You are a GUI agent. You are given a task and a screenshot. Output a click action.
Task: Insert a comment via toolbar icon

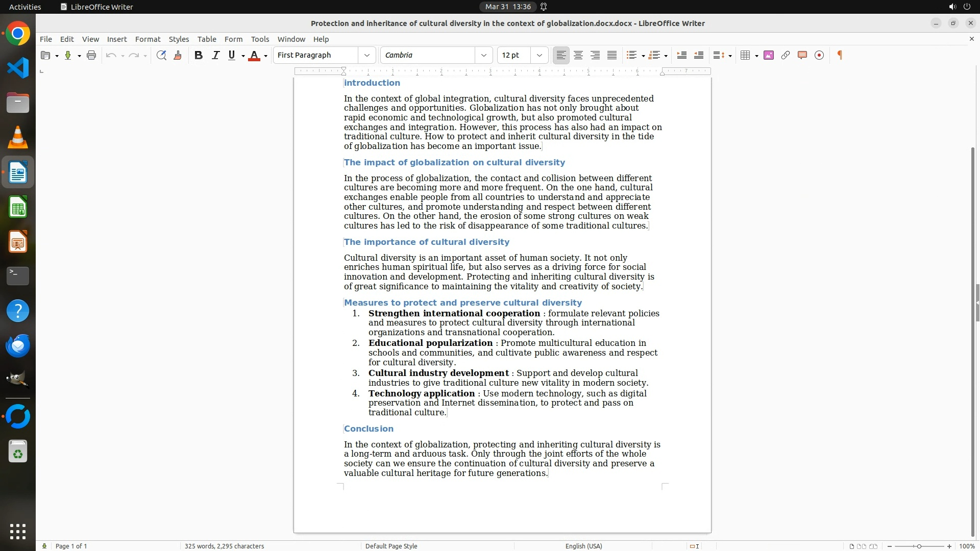[x=802, y=55]
